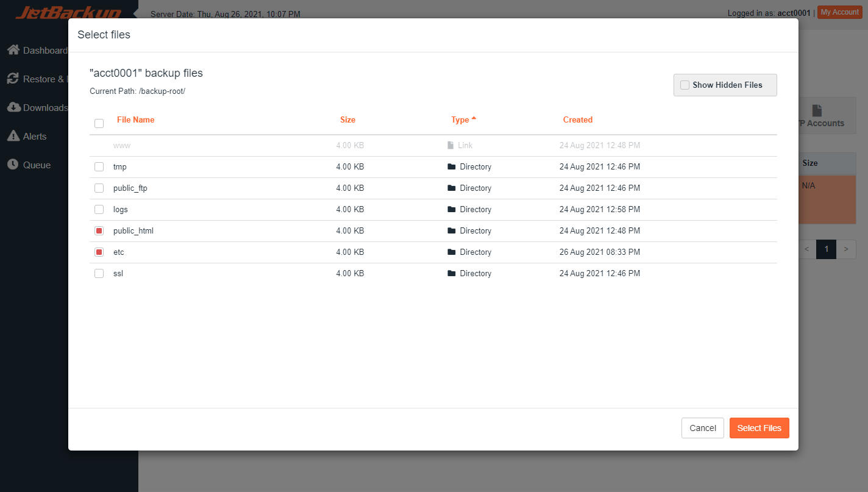The image size is (868, 492).
Task: Open the Dashboard home icon
Action: (x=13, y=50)
